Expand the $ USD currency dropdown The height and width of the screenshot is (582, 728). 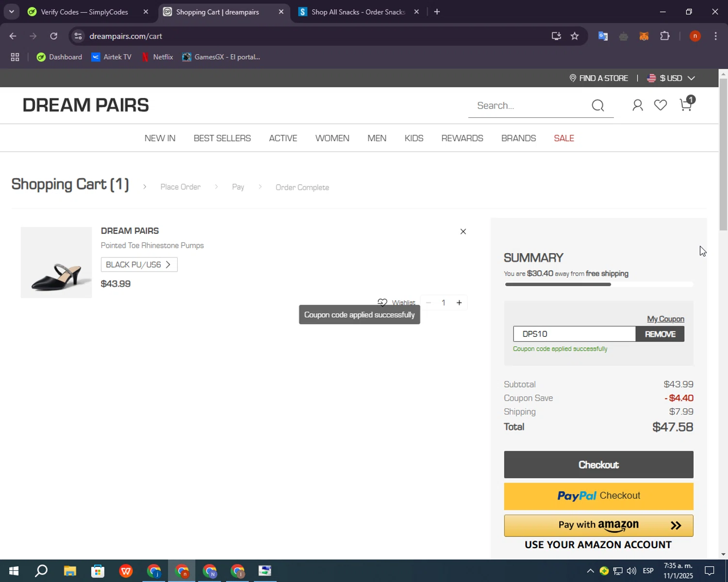point(672,78)
